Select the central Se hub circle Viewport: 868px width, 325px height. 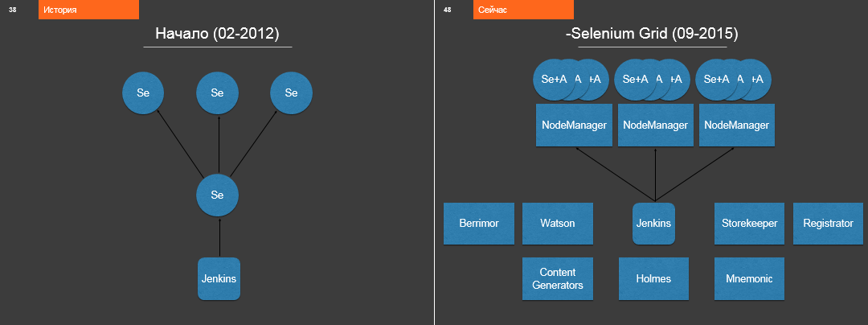(217, 195)
